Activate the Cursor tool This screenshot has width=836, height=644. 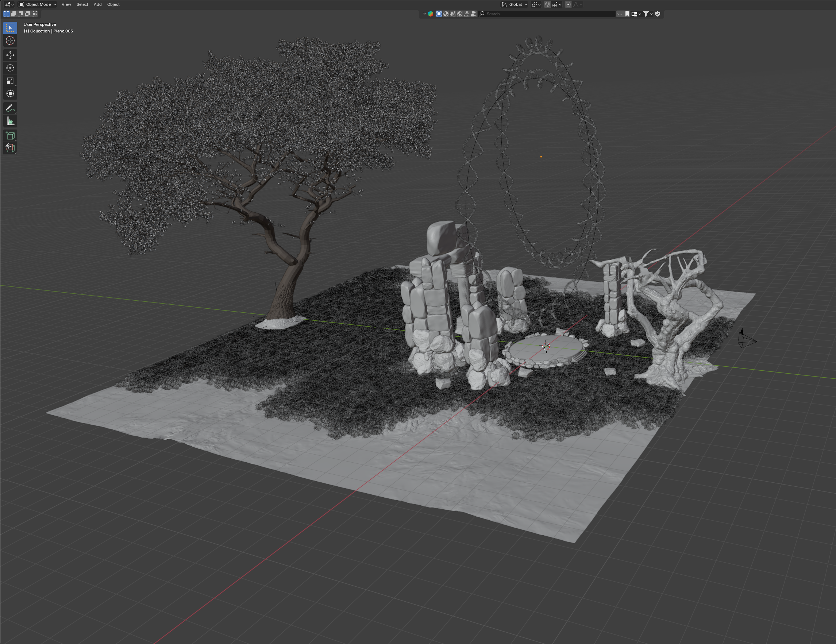10,41
